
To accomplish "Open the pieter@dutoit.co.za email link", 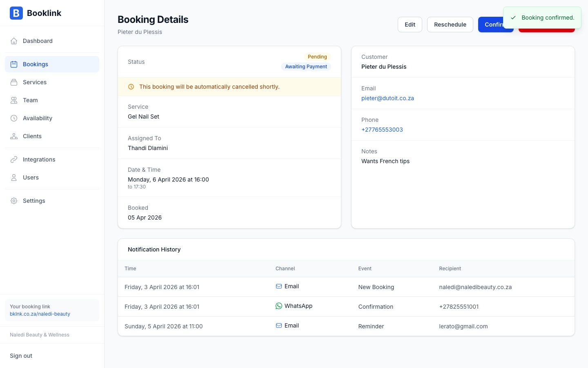I will coord(388,98).
